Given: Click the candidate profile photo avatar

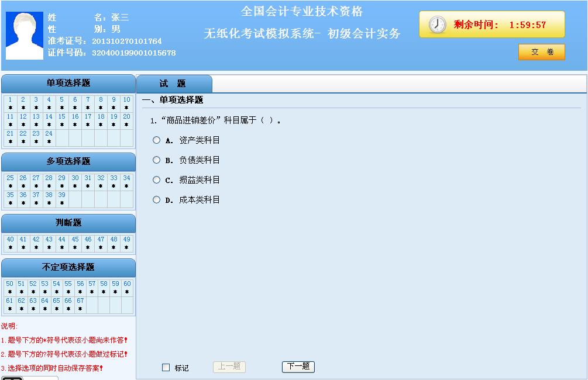Looking at the screenshot, I should [25, 36].
